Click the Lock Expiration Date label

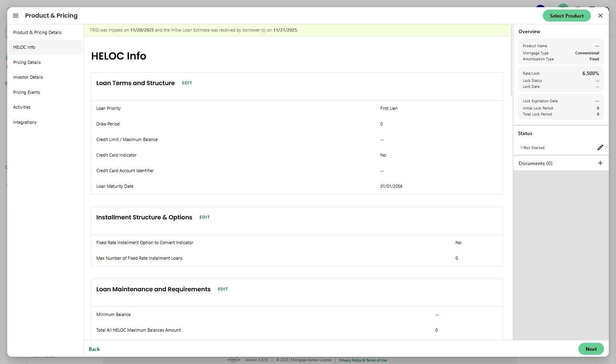tap(540, 101)
